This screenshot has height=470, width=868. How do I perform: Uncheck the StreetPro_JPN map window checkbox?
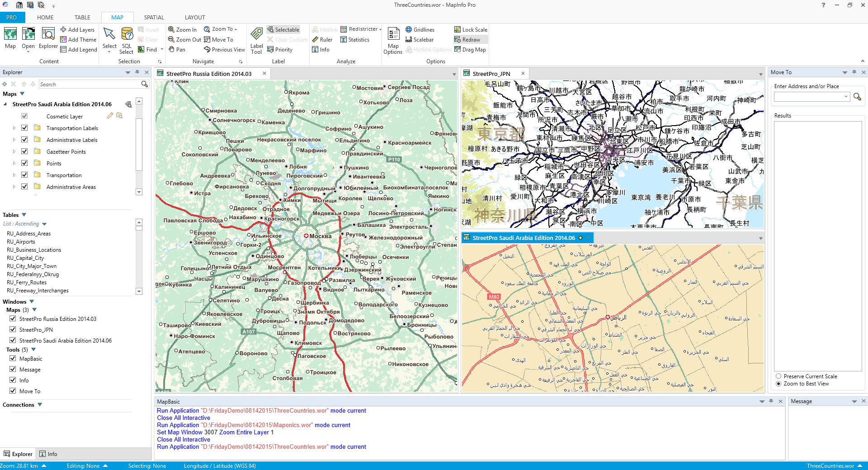coord(13,329)
